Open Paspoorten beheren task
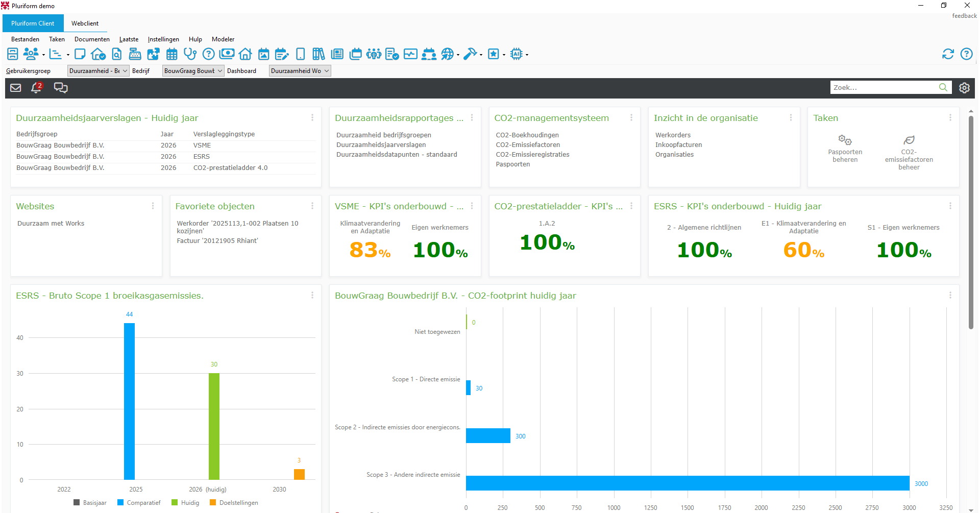The height and width of the screenshot is (513, 980). tap(845, 149)
